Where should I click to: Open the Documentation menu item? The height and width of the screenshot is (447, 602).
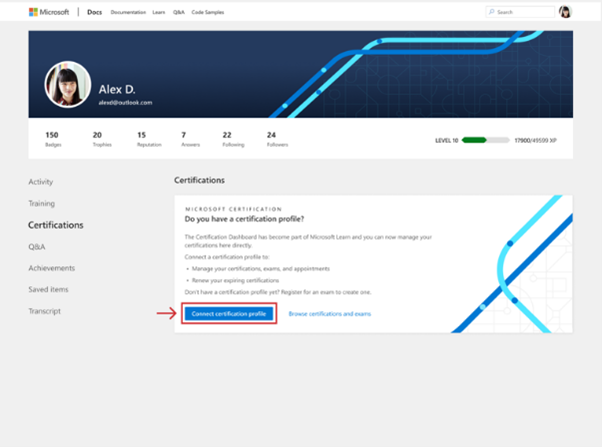point(128,12)
